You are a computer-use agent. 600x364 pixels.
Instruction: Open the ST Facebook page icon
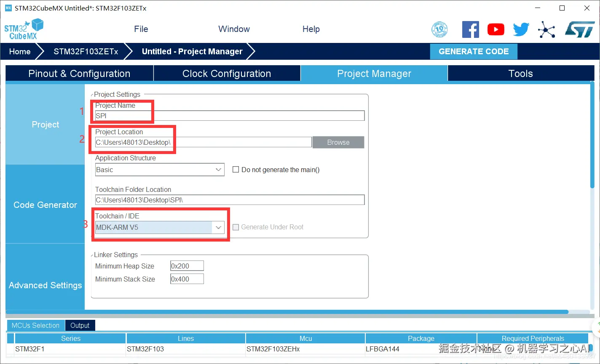pyautogui.click(x=470, y=29)
